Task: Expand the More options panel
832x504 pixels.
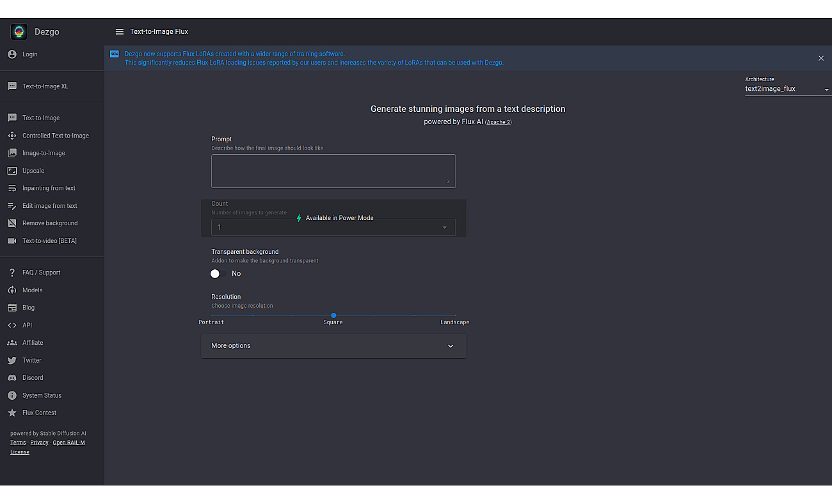Action: coord(333,346)
